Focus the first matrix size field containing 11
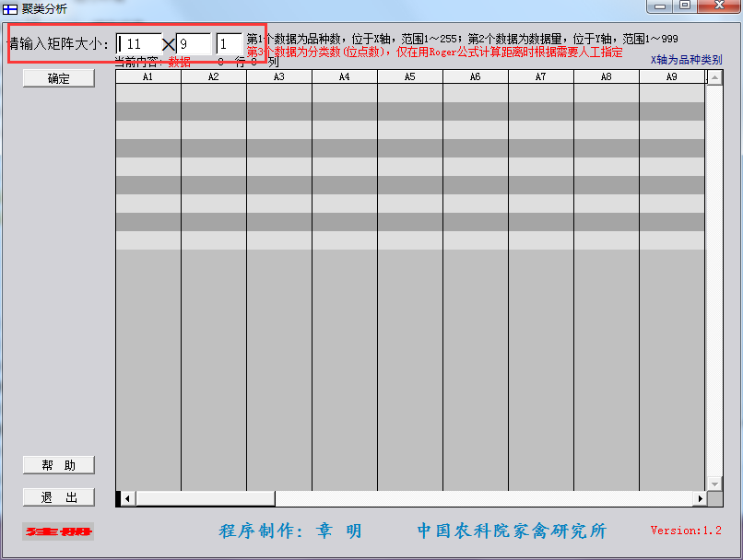This screenshot has width=743, height=560. click(x=139, y=44)
